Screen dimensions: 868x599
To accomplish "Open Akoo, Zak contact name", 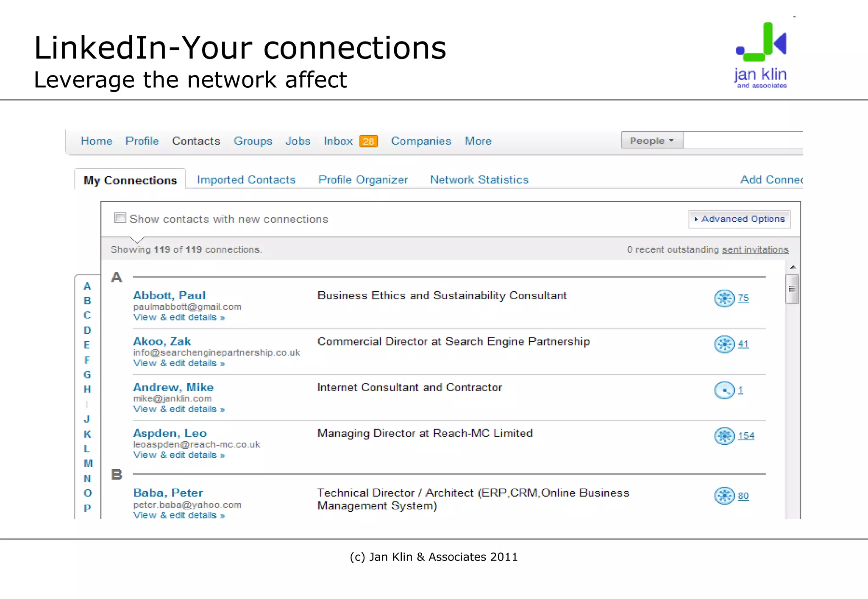I will [x=162, y=341].
